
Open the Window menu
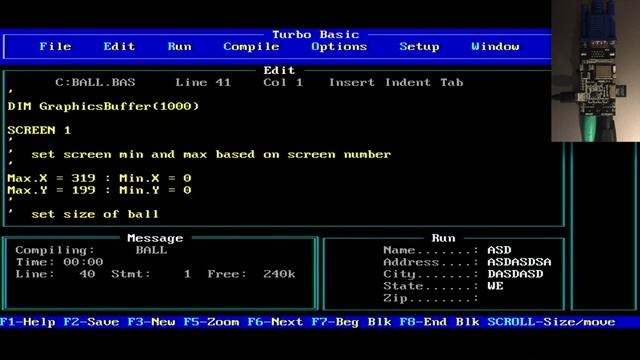click(495, 47)
